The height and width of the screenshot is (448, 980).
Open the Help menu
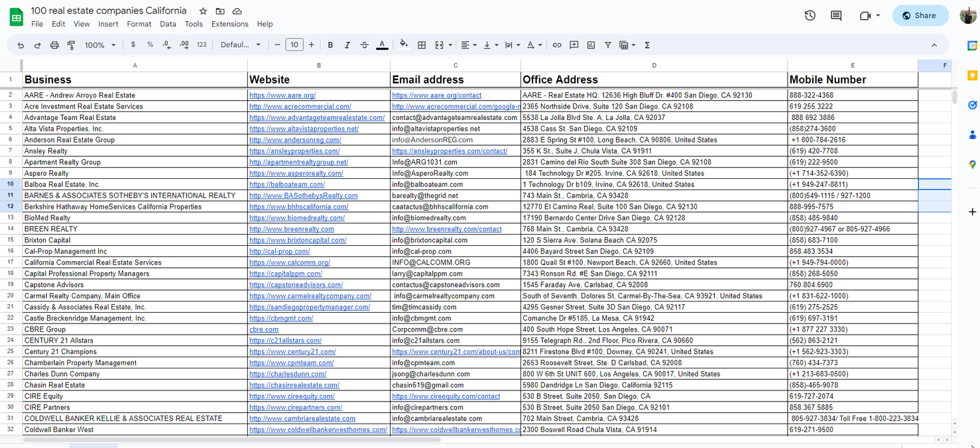[265, 24]
